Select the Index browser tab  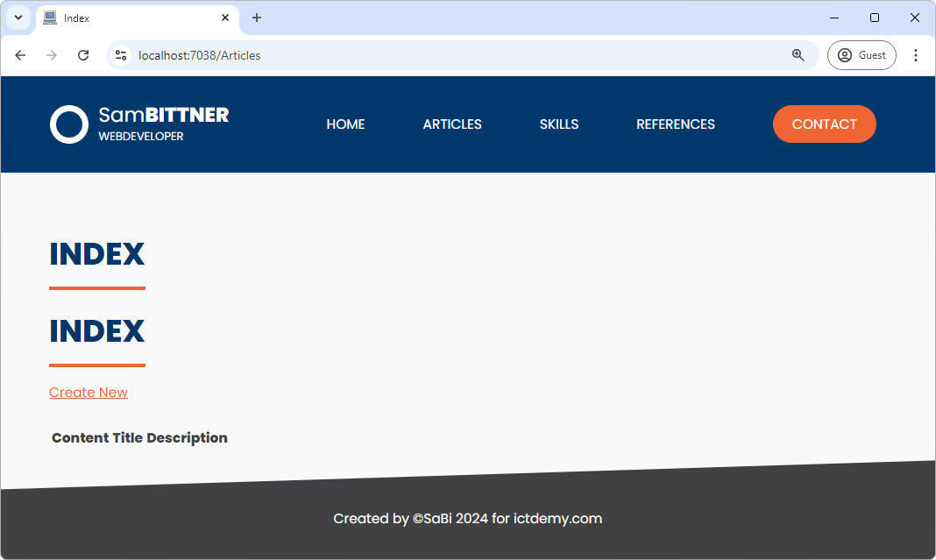(131, 18)
